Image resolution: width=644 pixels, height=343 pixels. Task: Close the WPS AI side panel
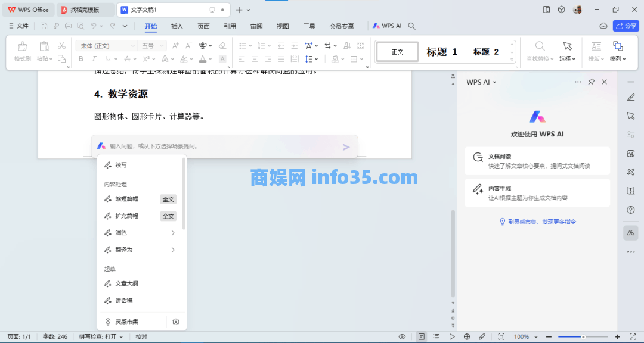[x=604, y=82]
